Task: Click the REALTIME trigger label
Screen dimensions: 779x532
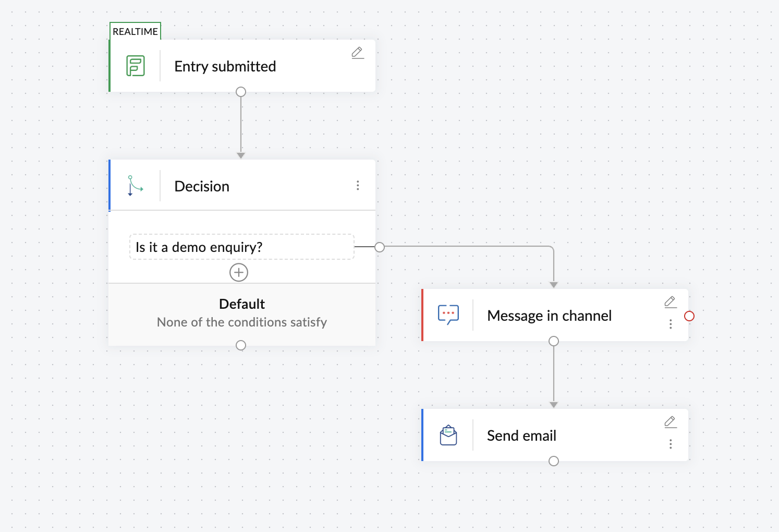Action: click(135, 31)
